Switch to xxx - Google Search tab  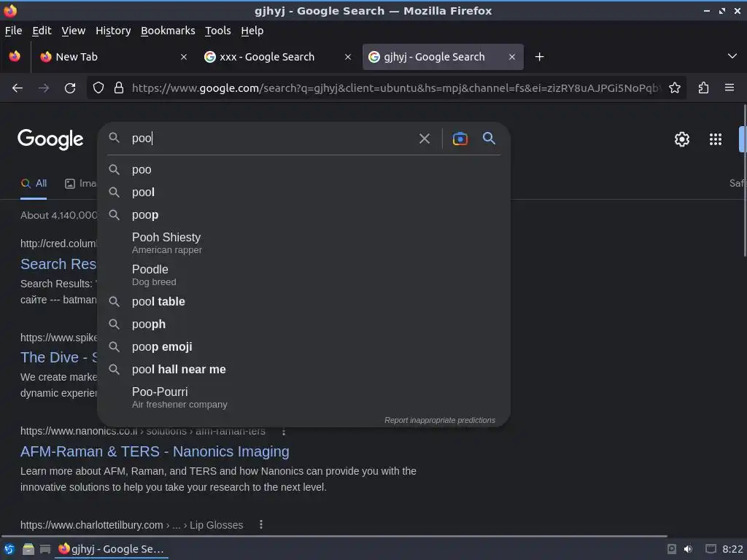click(278, 57)
